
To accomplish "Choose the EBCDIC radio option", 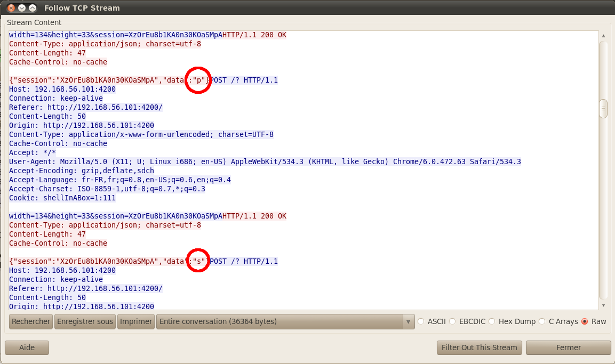I will (453, 321).
